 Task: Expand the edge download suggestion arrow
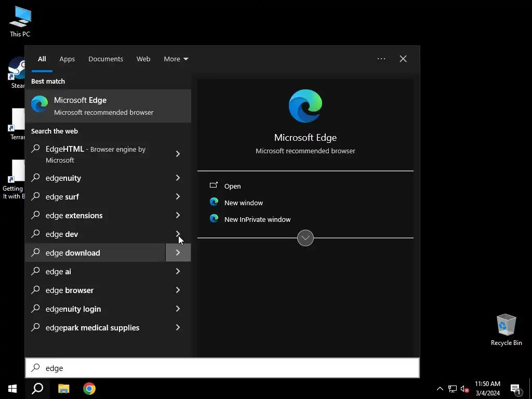pyautogui.click(x=178, y=252)
